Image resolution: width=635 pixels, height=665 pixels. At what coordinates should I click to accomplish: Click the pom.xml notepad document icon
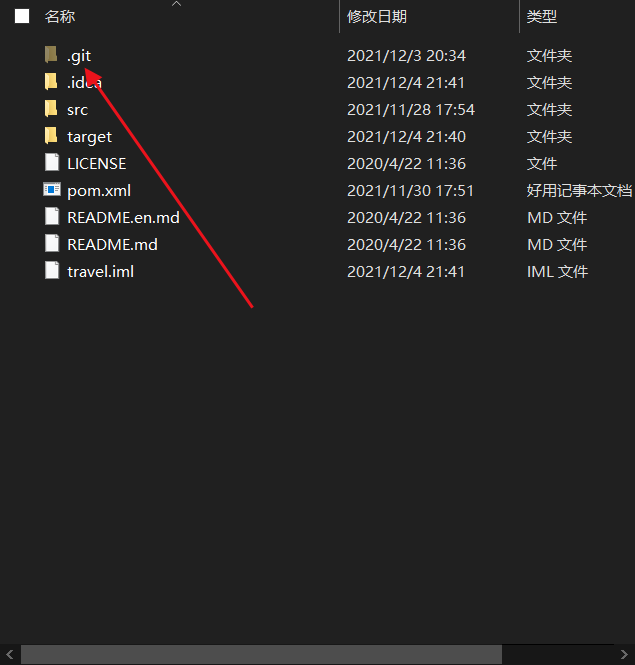pos(52,190)
